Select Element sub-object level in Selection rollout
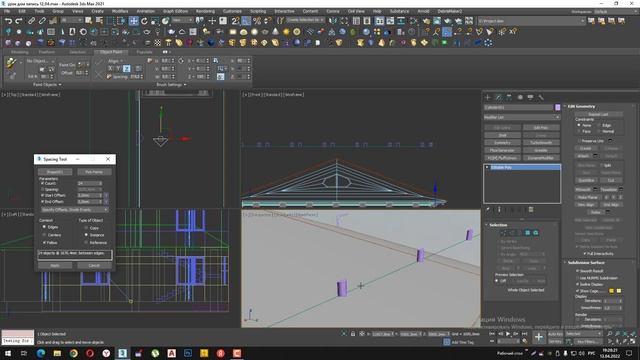Screen dimensions: 640x360 pos(536,233)
